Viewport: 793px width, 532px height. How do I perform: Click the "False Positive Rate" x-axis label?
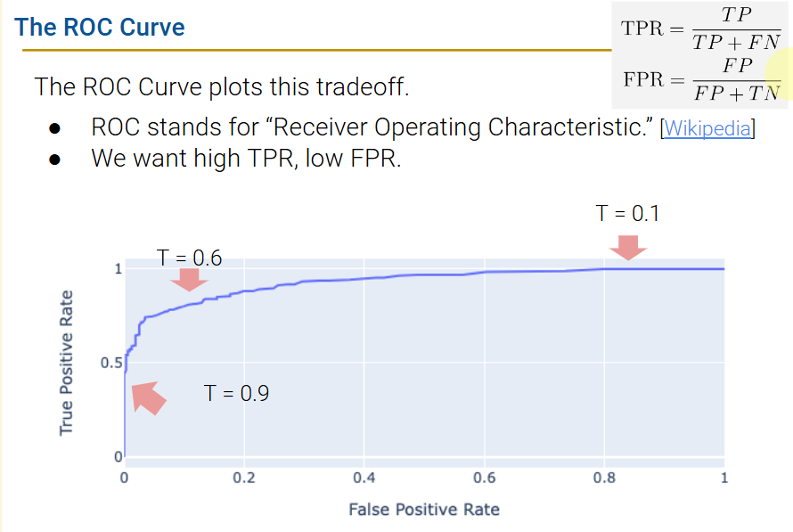(424, 510)
